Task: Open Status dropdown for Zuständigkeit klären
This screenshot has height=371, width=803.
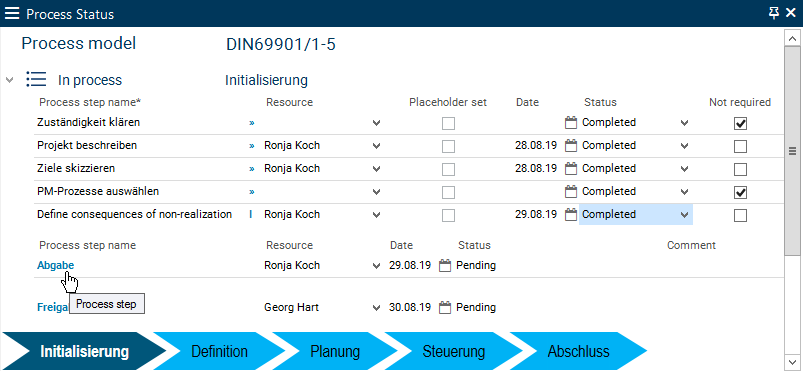Action: 684,123
